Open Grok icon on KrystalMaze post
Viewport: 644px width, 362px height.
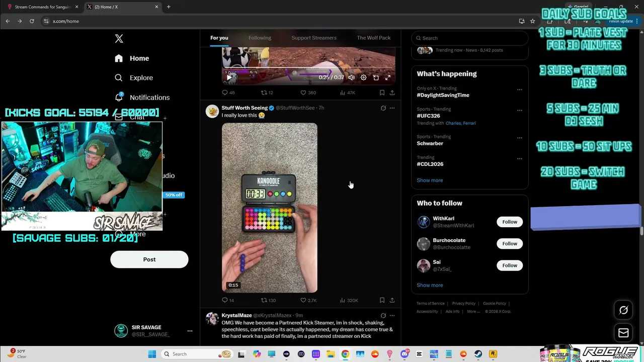tap(383, 316)
